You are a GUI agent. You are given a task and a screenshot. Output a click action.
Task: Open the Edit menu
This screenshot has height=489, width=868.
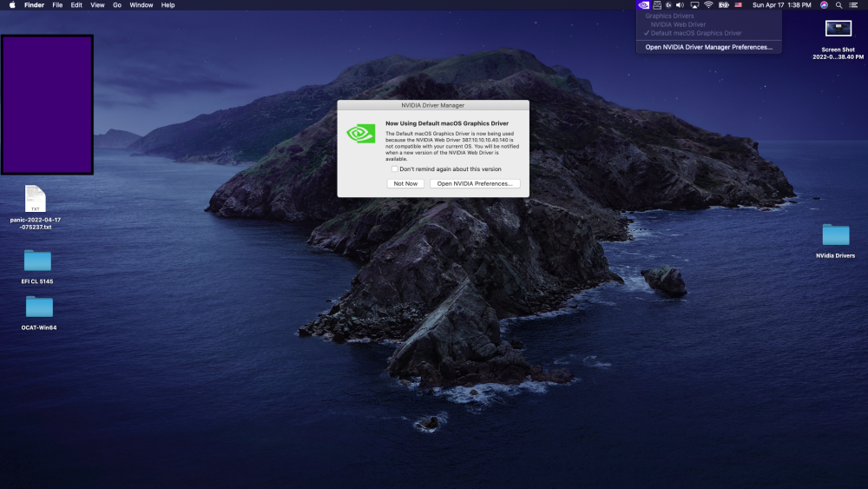[76, 5]
